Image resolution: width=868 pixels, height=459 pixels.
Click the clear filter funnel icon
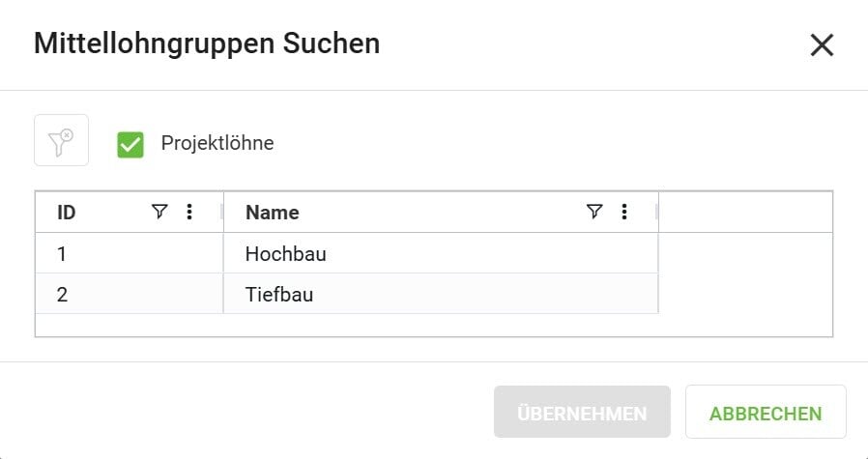coord(62,140)
